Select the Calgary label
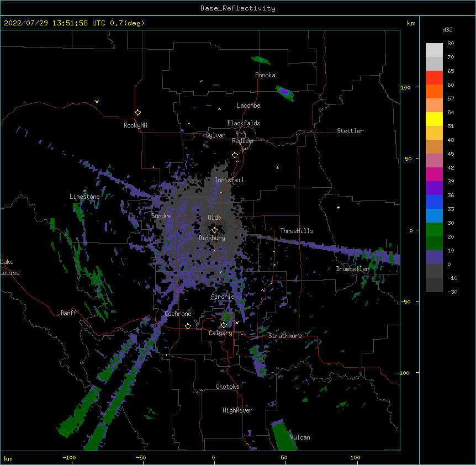The height and width of the screenshot is (465, 476). click(220, 333)
